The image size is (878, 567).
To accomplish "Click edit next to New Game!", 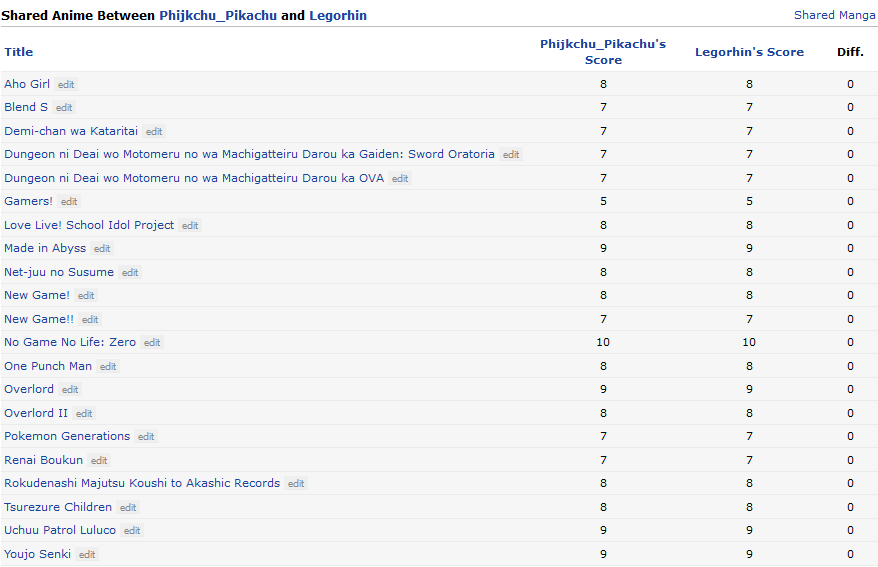I will point(86,296).
